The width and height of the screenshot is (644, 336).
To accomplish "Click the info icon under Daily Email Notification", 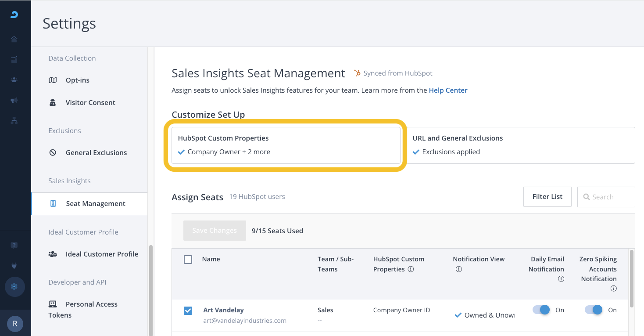I will pyautogui.click(x=561, y=279).
